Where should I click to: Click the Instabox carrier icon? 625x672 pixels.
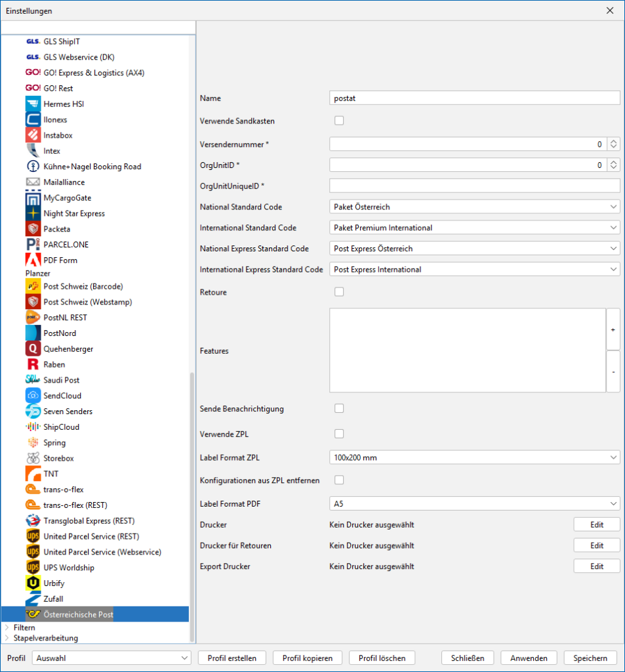point(33,135)
